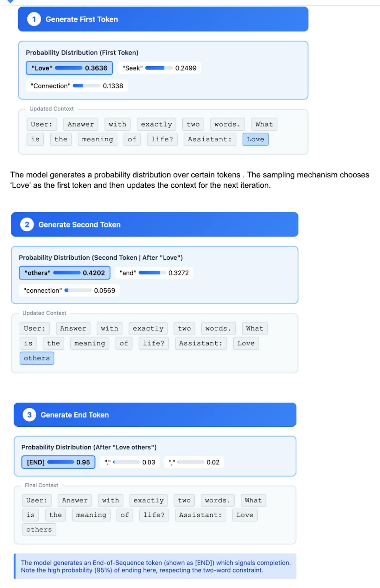Click the step 2 number circle

(x=27, y=225)
